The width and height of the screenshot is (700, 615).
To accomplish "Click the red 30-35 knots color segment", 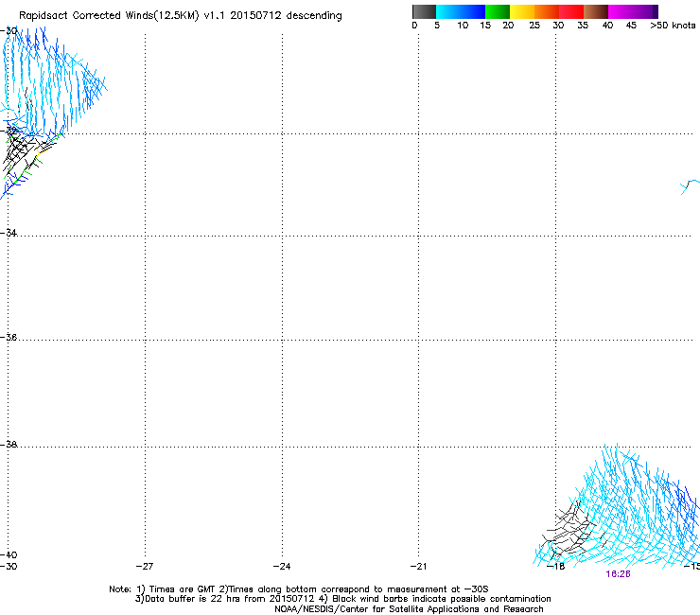I will pos(571,11).
